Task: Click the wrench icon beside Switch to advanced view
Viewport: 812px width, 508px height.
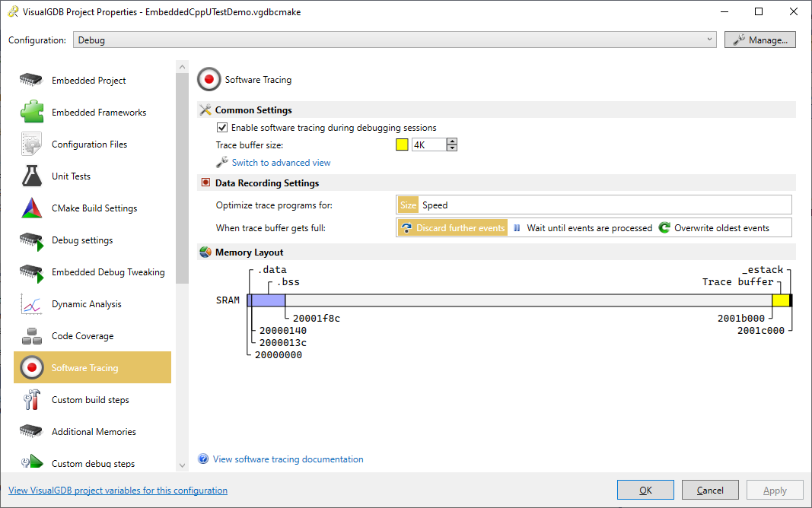Action: (222, 163)
